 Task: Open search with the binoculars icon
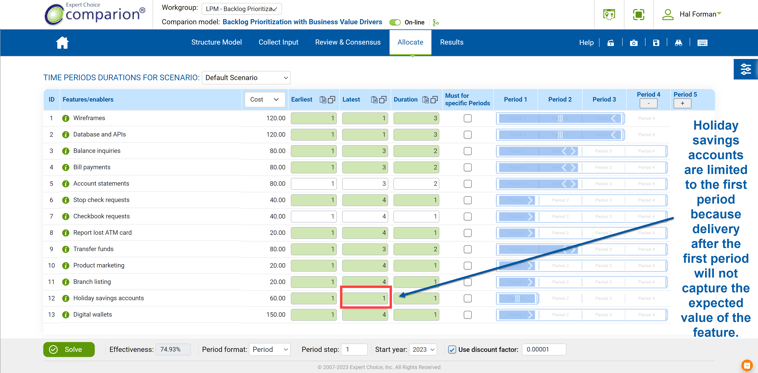[x=678, y=43]
